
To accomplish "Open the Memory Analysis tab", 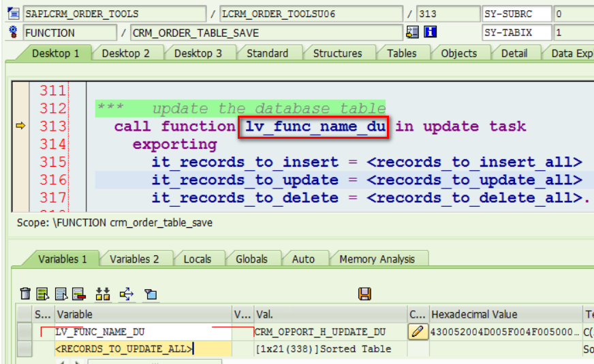I will tap(377, 259).
